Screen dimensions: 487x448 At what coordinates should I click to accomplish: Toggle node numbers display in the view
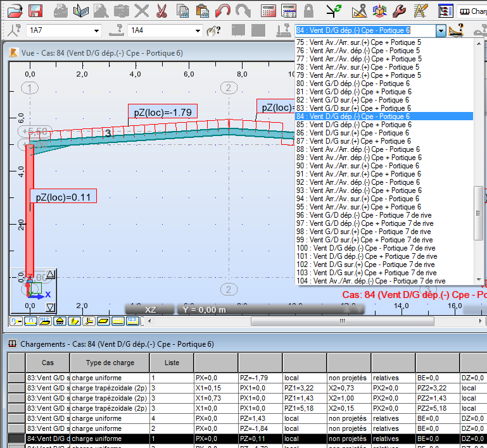(x=16, y=321)
